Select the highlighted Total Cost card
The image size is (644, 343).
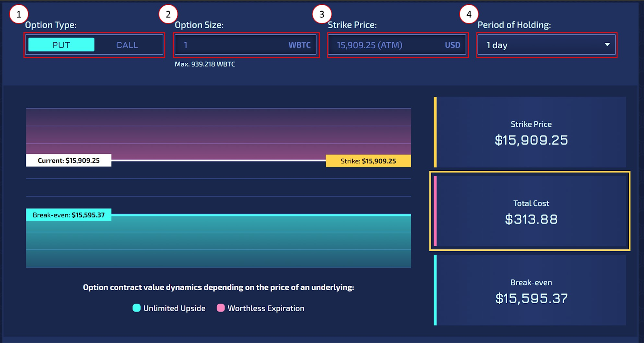tap(530, 211)
